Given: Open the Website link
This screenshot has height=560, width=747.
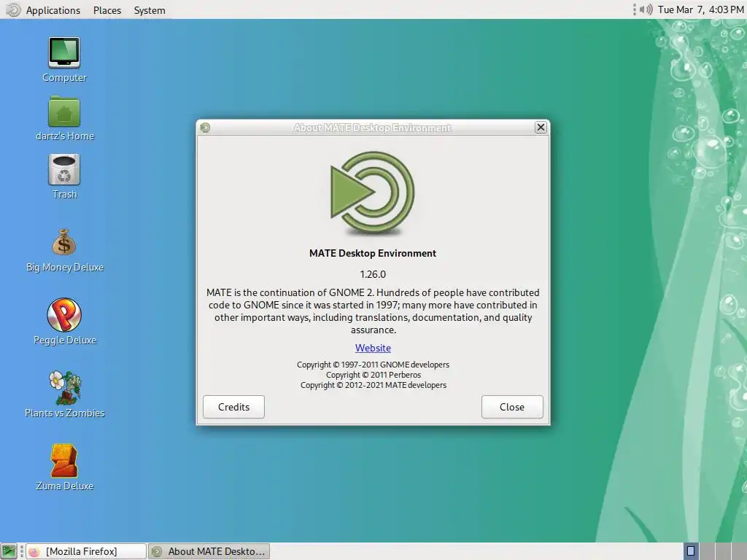Looking at the screenshot, I should [x=373, y=348].
